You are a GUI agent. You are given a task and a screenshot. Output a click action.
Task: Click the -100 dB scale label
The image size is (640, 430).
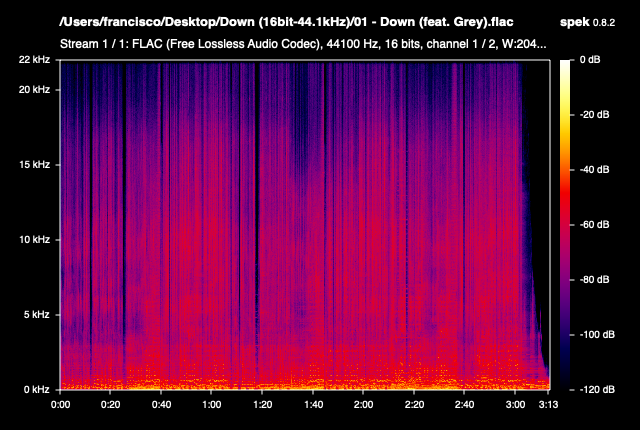597,335
